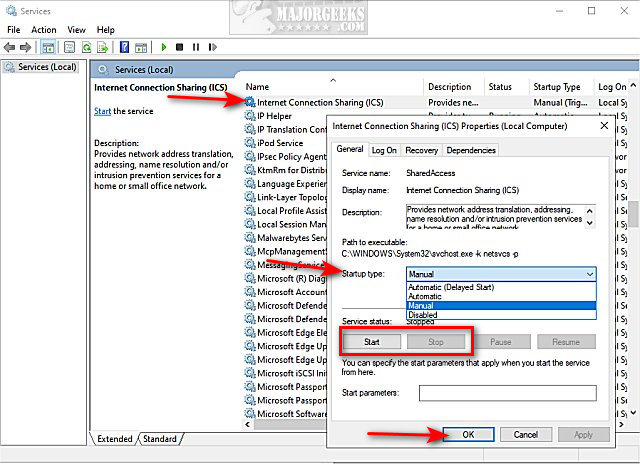Open the Startup type combo box
The width and height of the screenshot is (640, 464).
click(501, 274)
